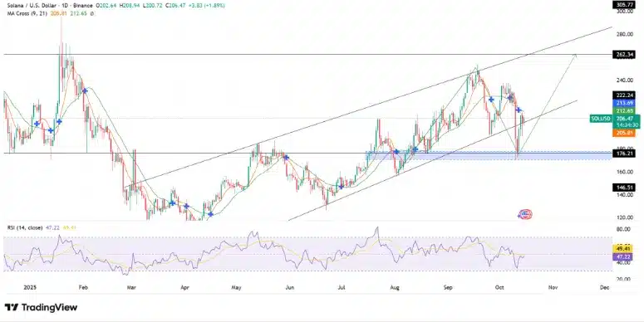Screen dimensions: 644x322
Task: Click the orange 205.81 moving average label
Action: (x=623, y=133)
